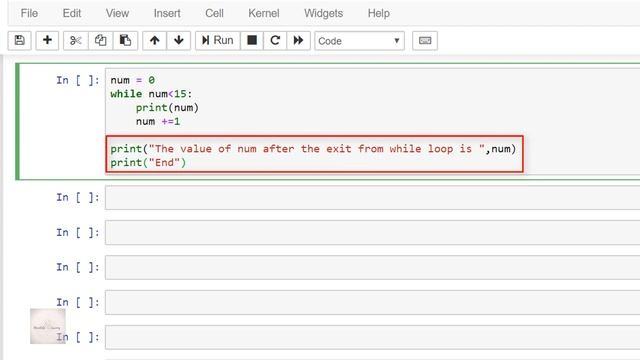Image resolution: width=640 pixels, height=360 pixels.
Task: Move selected cell up arrow
Action: pyautogui.click(x=154, y=40)
